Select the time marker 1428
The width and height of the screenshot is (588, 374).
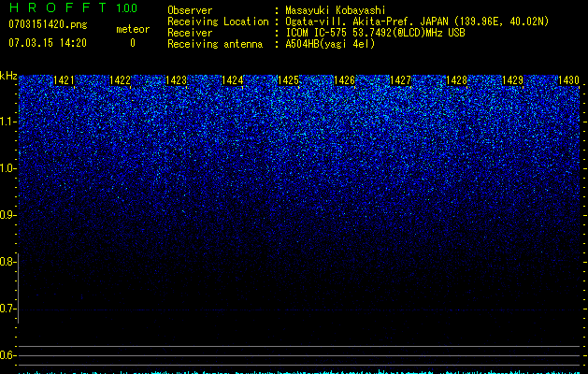pyautogui.click(x=456, y=80)
